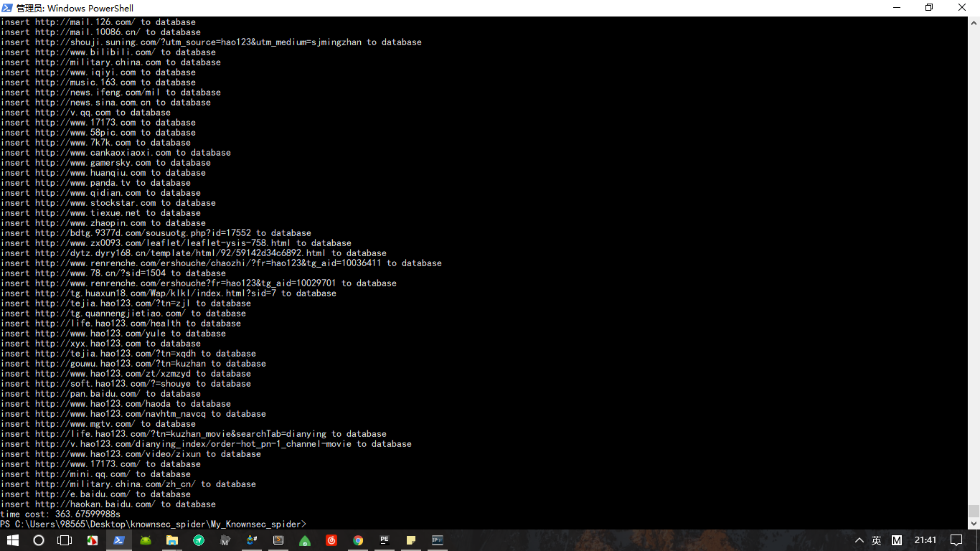
Task: Click the http://e.baidu.com/ line
Action: [x=95, y=494]
